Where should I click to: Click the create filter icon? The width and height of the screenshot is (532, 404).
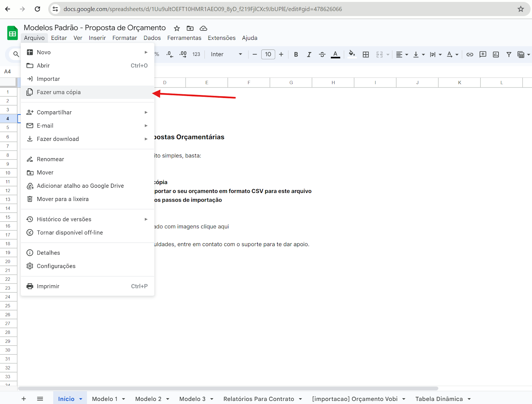coord(509,54)
